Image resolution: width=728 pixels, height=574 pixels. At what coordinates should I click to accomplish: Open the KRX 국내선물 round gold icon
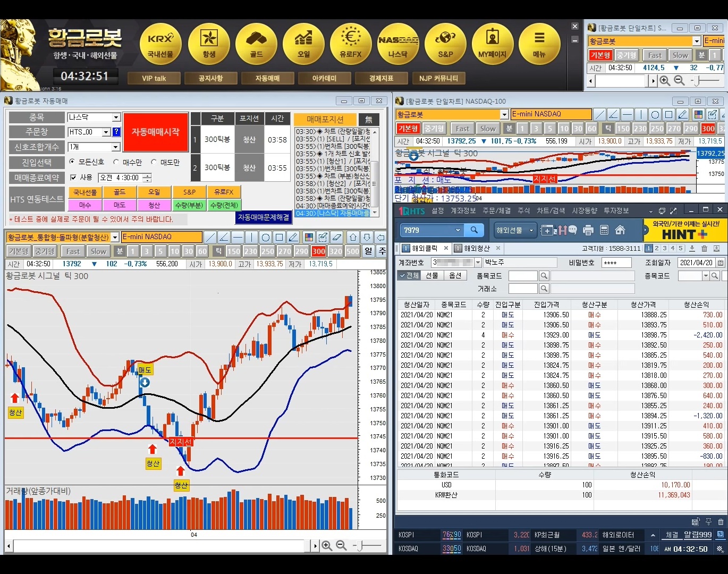pyautogui.click(x=160, y=44)
